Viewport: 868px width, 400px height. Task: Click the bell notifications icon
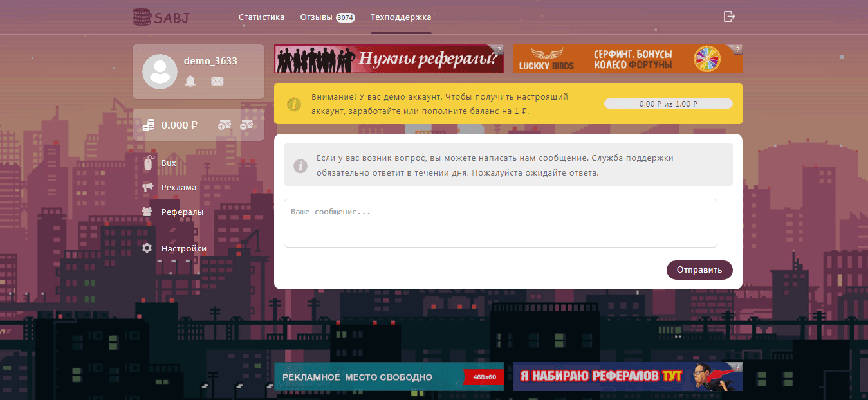tap(190, 80)
